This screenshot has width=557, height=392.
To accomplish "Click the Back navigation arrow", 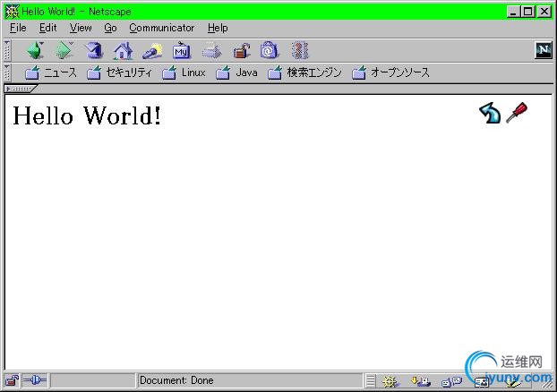I will click(34, 51).
